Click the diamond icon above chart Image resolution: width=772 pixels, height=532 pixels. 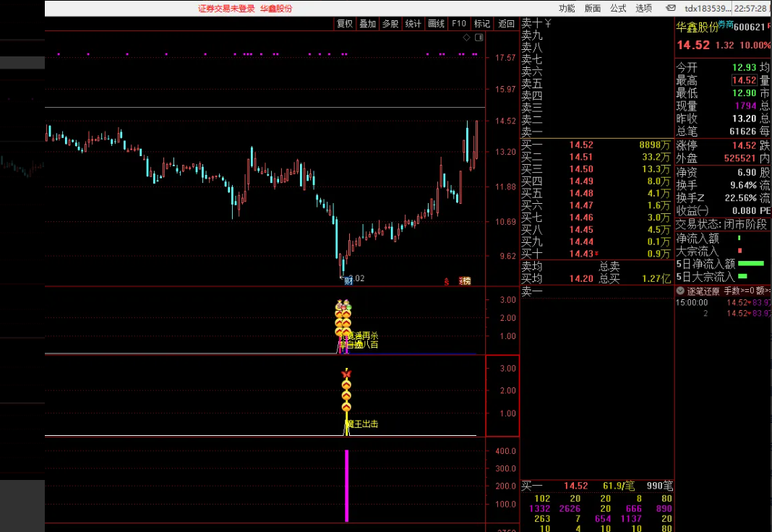coord(466,37)
